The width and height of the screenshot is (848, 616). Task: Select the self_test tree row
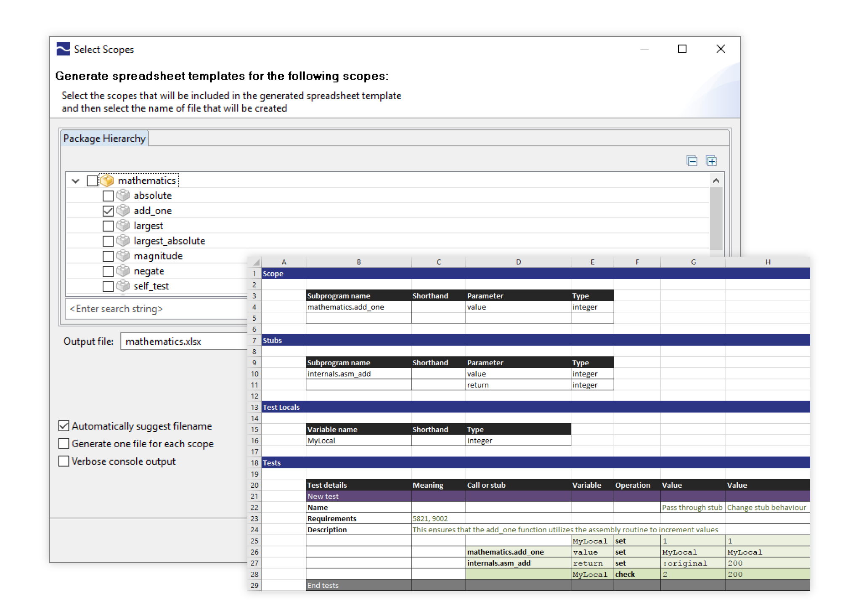click(x=151, y=287)
